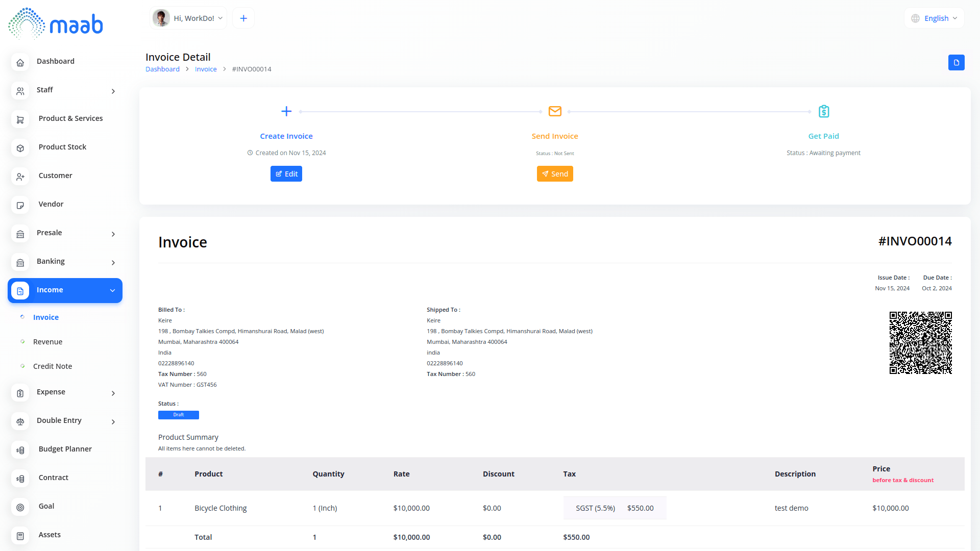Click the Product & Services cart icon
This screenshot has width=980, height=551.
click(x=20, y=119)
